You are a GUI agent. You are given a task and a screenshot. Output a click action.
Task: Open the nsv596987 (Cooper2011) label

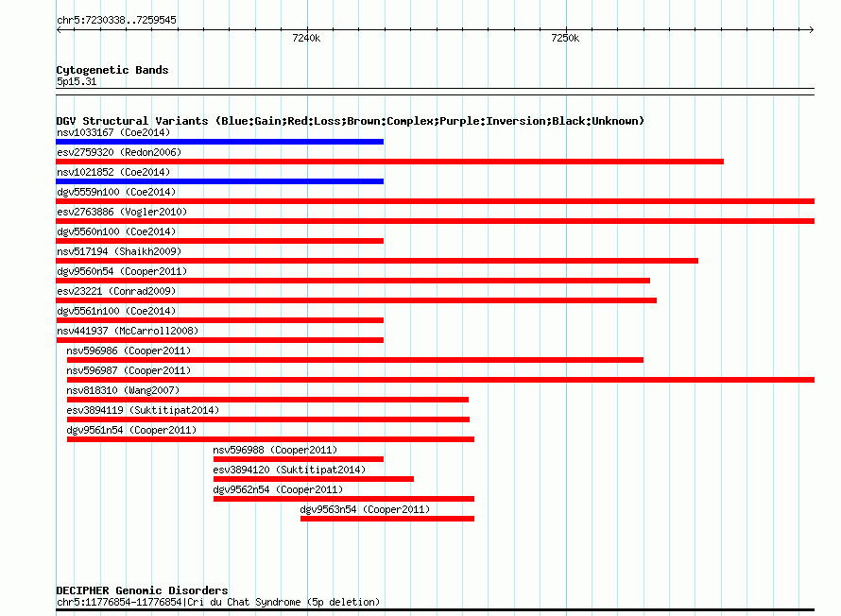(129, 370)
